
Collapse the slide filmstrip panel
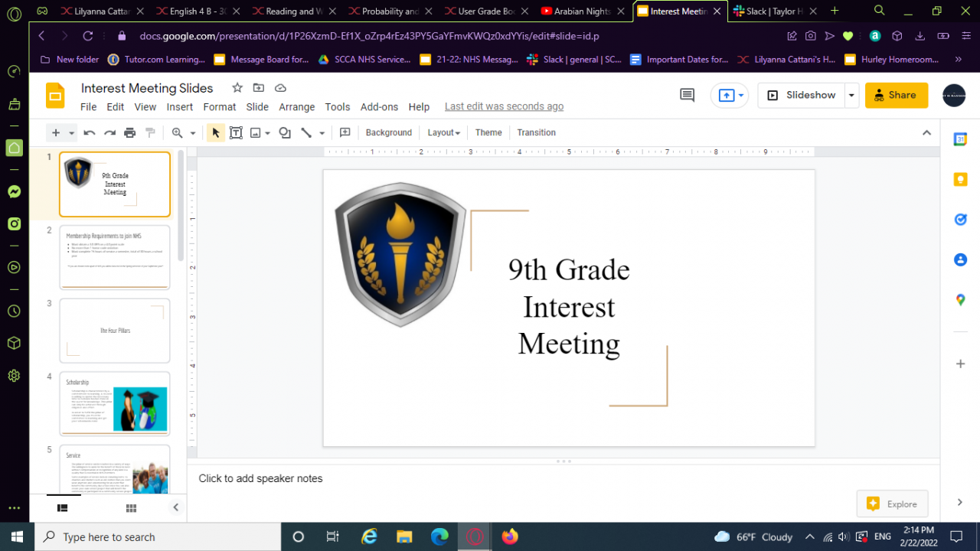(175, 507)
